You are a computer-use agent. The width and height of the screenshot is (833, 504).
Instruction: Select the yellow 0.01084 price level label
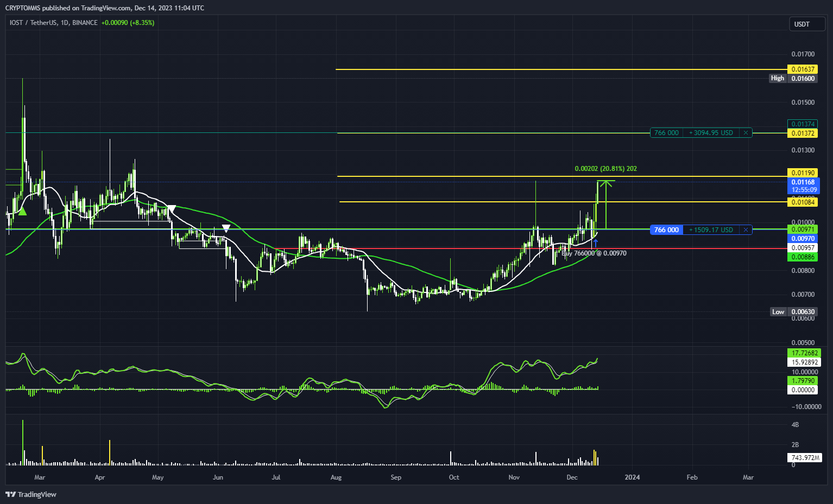(x=803, y=202)
